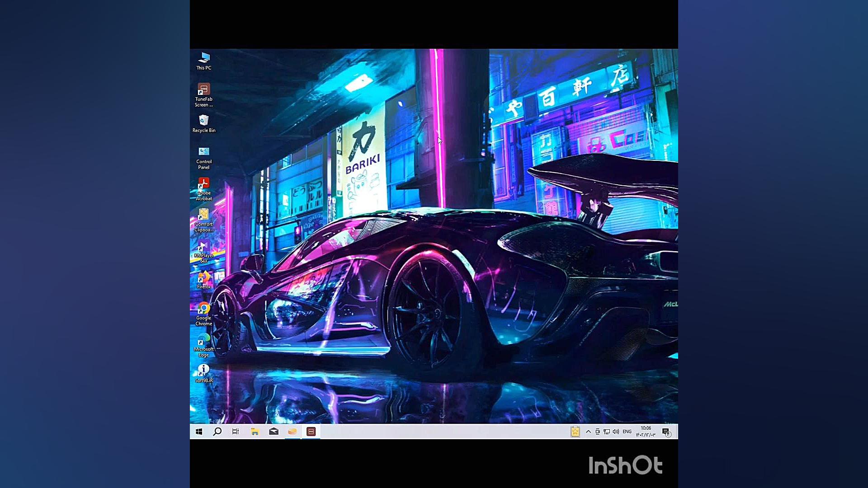
Task: Show hidden system tray icons
Action: [x=588, y=432]
